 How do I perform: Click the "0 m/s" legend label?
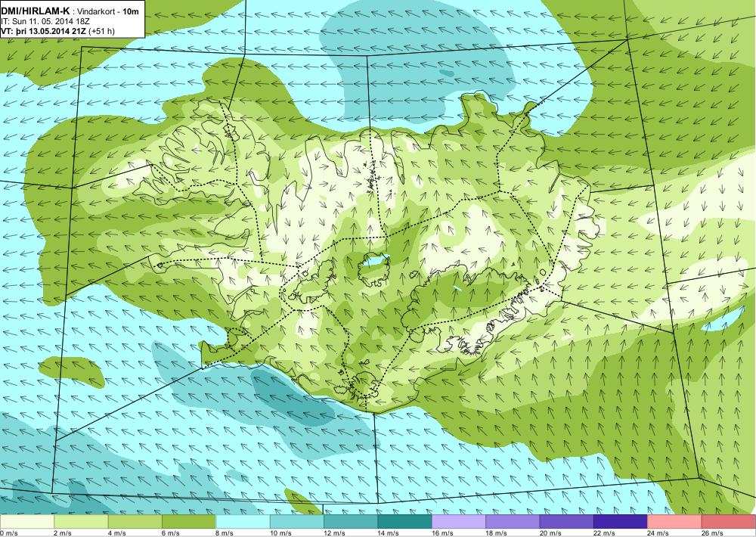click(9, 533)
